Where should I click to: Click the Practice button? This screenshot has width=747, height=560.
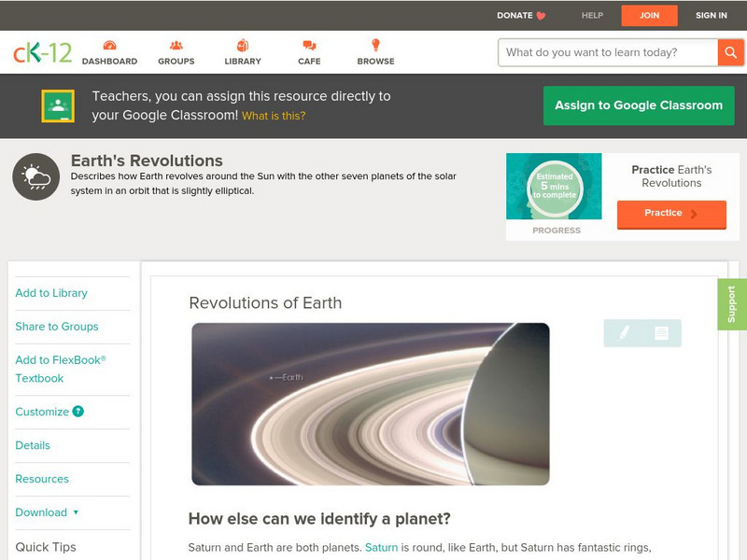coord(671,214)
